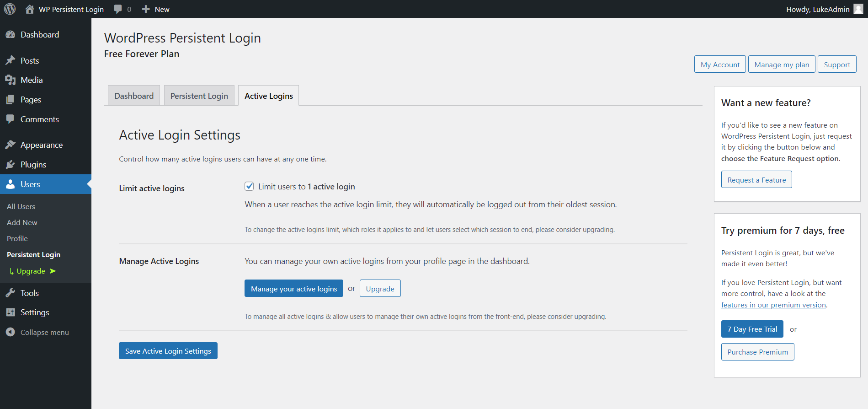Click the Collapse menu arrow icon
868x409 pixels.
(x=10, y=332)
